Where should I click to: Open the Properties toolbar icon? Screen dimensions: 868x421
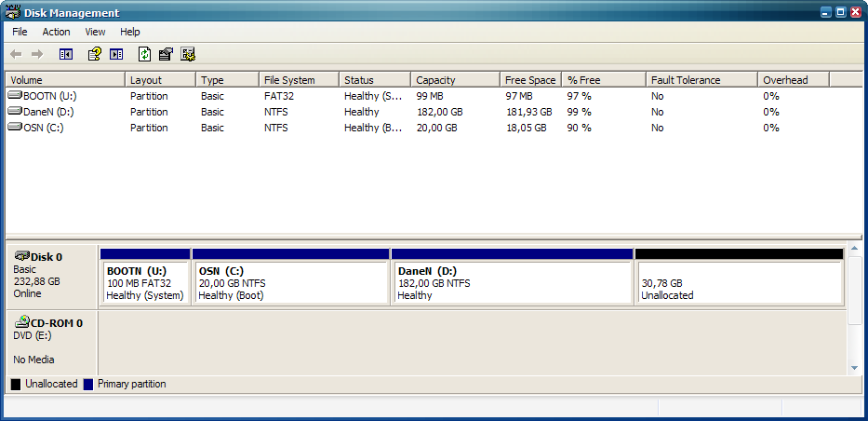click(167, 54)
